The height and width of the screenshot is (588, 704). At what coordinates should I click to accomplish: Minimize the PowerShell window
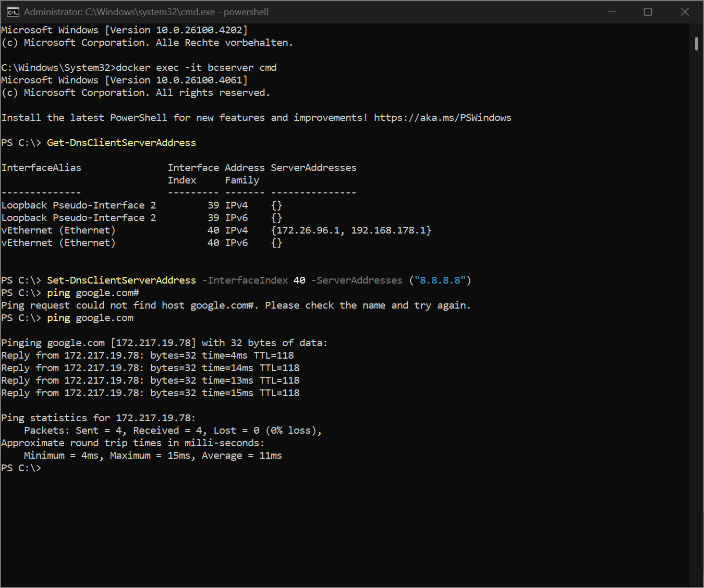point(612,11)
